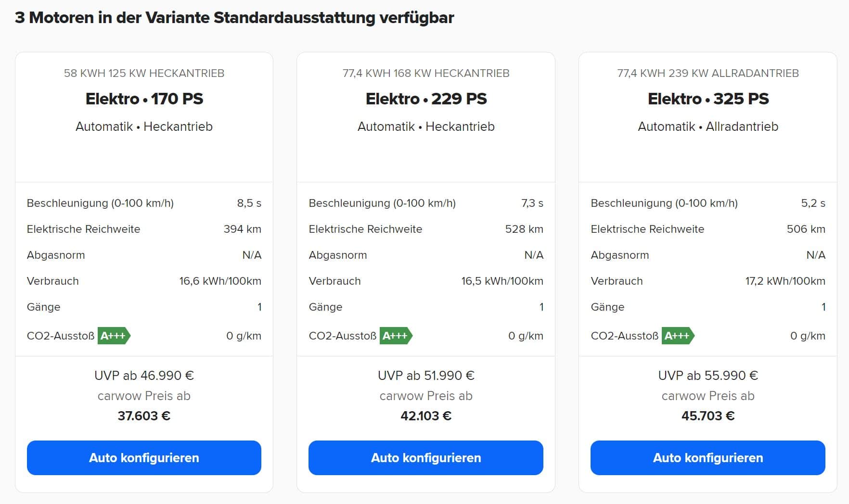Click the 77,4 KWH 168 KW Heckantrieb label

pyautogui.click(x=426, y=73)
